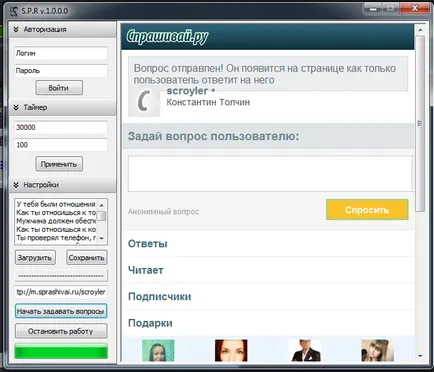Click the Логин input field
This screenshot has width=434, height=372.
pyautogui.click(x=61, y=53)
